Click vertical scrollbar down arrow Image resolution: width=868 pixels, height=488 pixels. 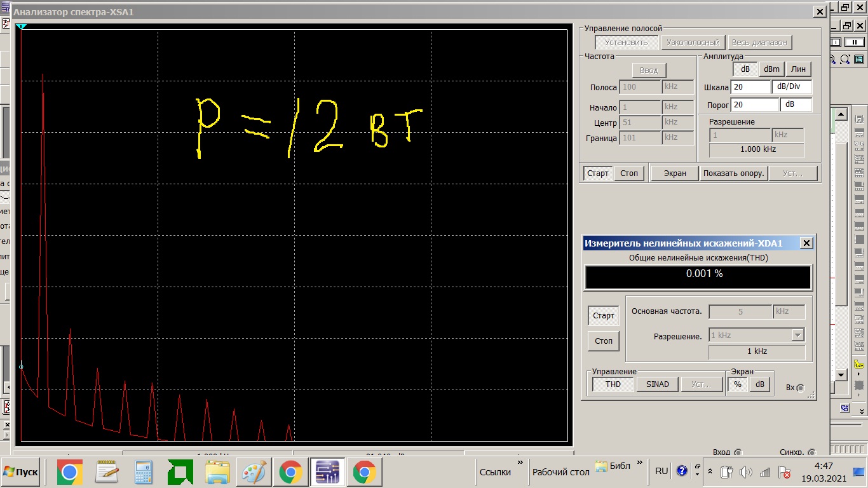coord(841,375)
